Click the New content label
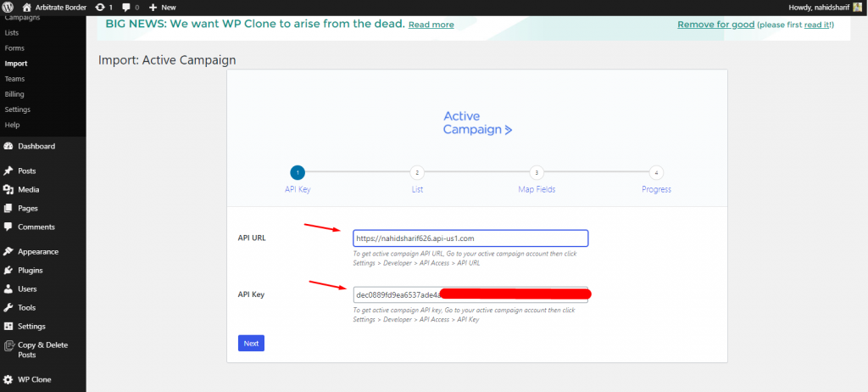 [x=169, y=7]
